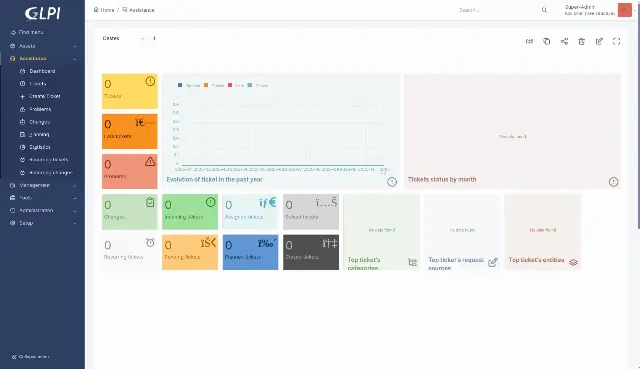Toggle the green Closed legend series
640x369 pixels.
coord(258,85)
